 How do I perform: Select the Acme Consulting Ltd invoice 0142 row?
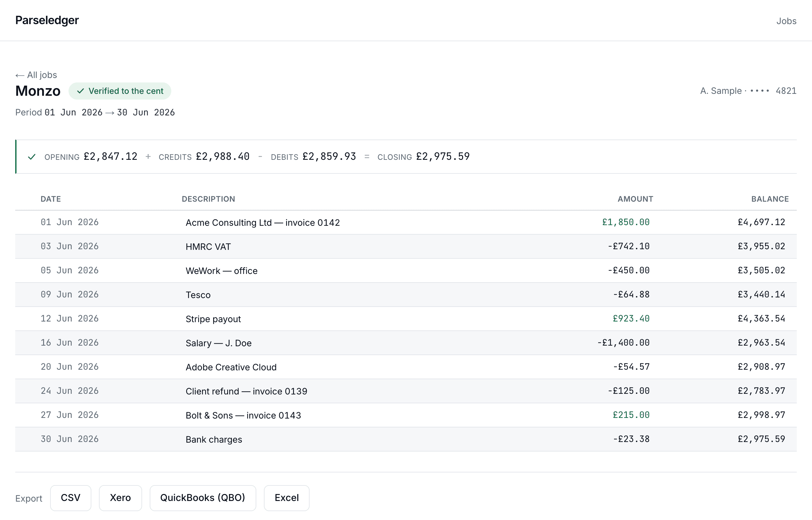[x=406, y=222]
